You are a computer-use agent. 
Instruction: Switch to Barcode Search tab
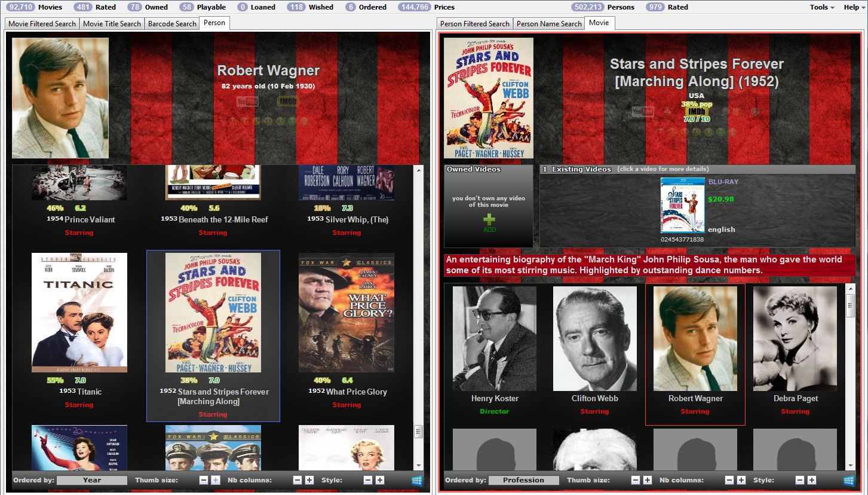coord(172,24)
